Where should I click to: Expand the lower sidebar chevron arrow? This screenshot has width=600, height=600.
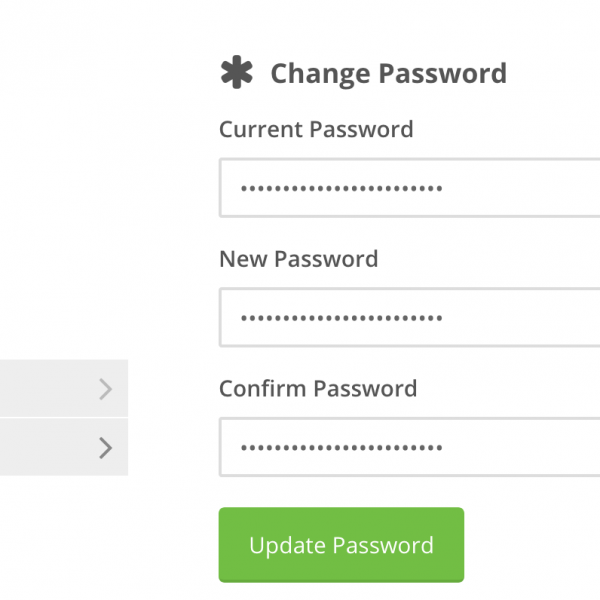pos(106,447)
